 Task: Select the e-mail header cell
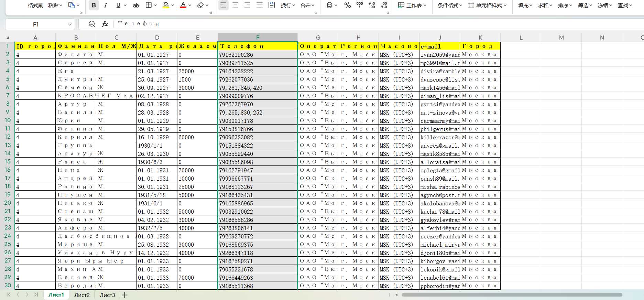click(439, 46)
